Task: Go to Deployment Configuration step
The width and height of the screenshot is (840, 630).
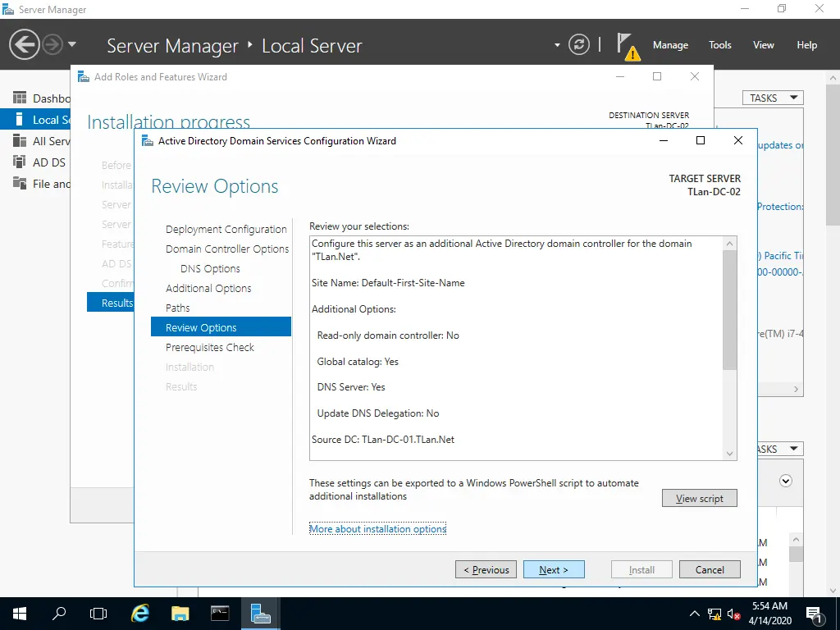Action: (226, 230)
